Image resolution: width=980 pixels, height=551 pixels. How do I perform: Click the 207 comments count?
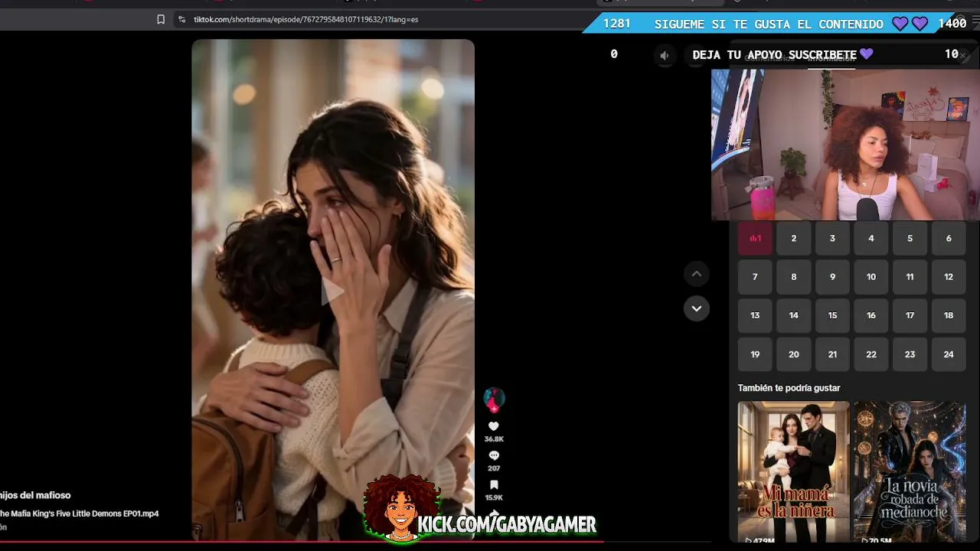tap(494, 468)
